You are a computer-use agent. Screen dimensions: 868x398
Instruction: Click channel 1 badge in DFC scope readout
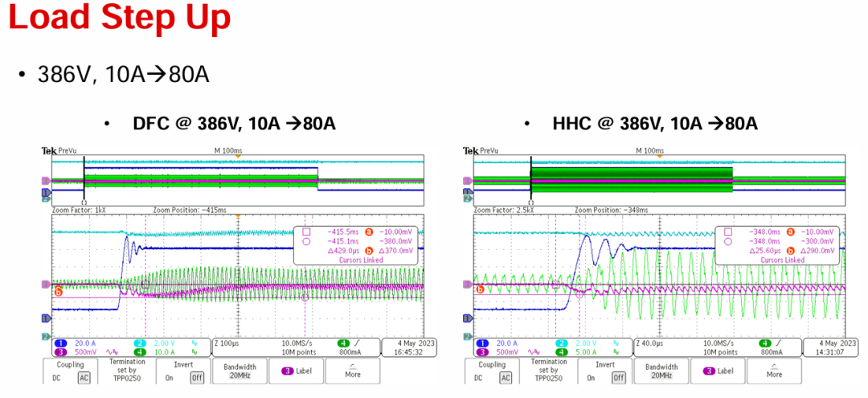[63, 343]
